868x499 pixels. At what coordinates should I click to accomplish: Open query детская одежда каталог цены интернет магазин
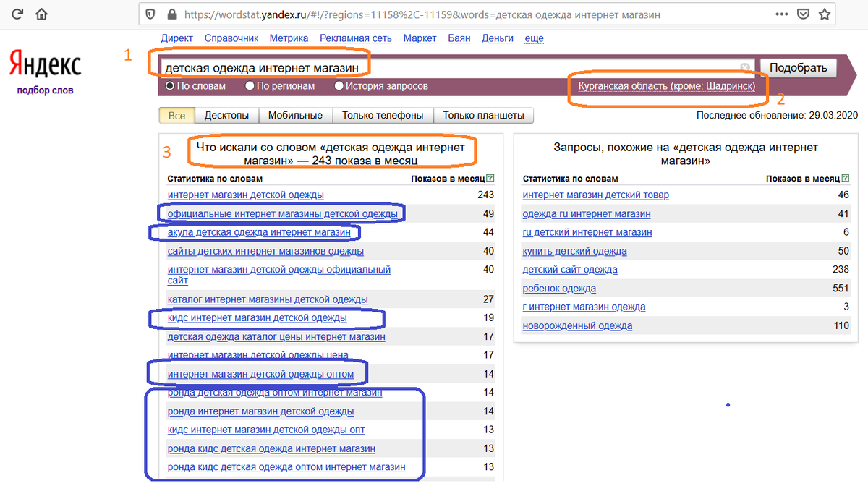coord(276,336)
